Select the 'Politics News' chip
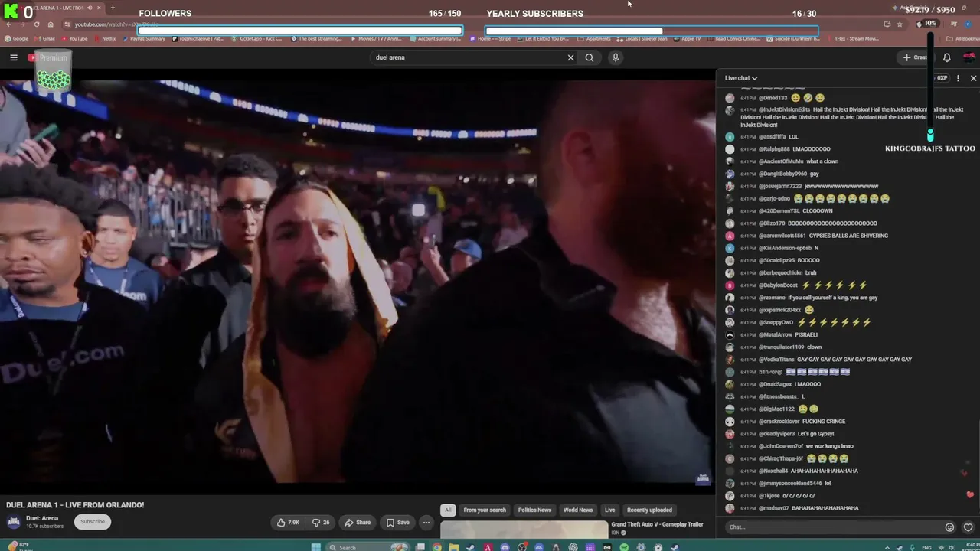The height and width of the screenshot is (551, 980). [x=534, y=510]
